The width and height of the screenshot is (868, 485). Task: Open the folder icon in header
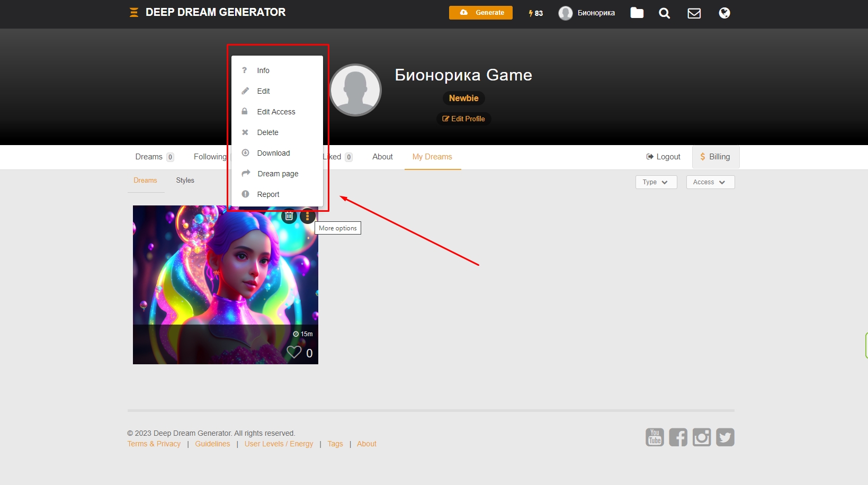click(x=637, y=13)
